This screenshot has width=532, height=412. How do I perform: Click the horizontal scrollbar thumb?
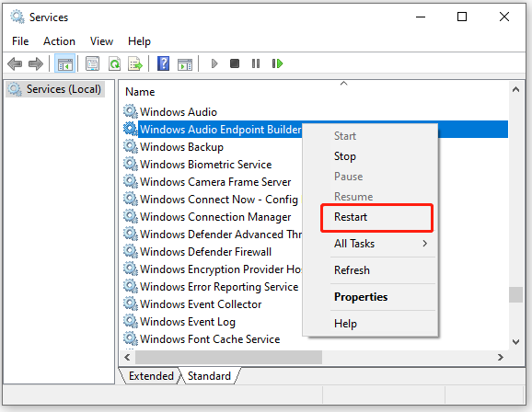pos(228,358)
